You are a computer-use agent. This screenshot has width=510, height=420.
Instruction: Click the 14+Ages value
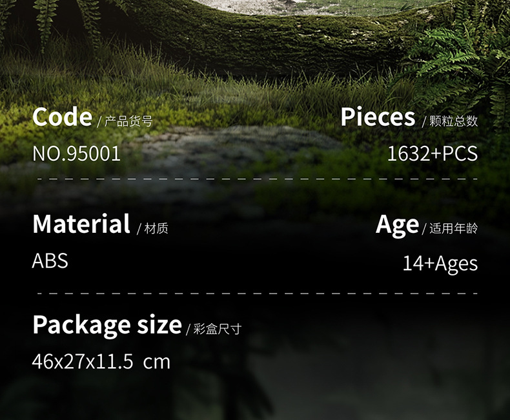point(440,263)
